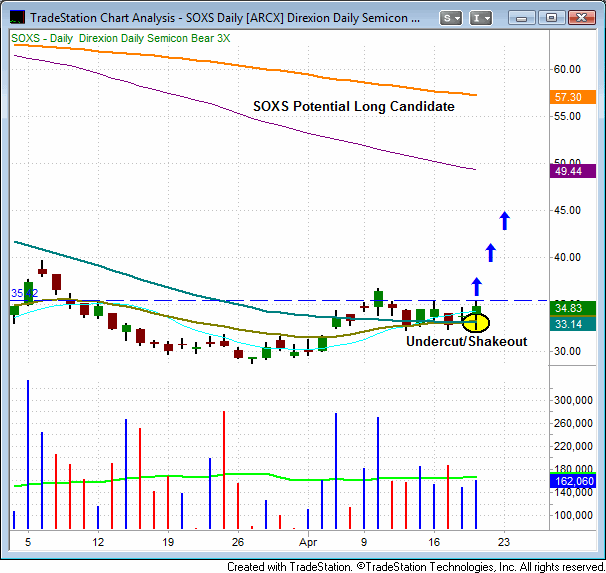Image resolution: width=606 pixels, height=573 pixels.
Task: Select the middle blue up-arrow drawing
Action: 490,253
